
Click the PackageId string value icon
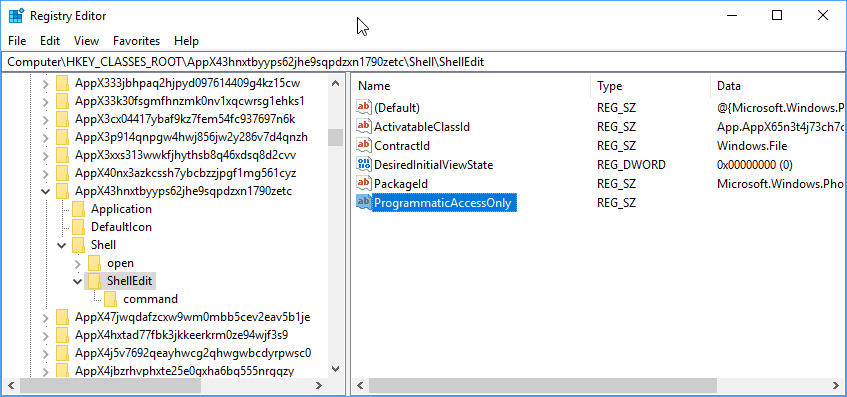365,183
